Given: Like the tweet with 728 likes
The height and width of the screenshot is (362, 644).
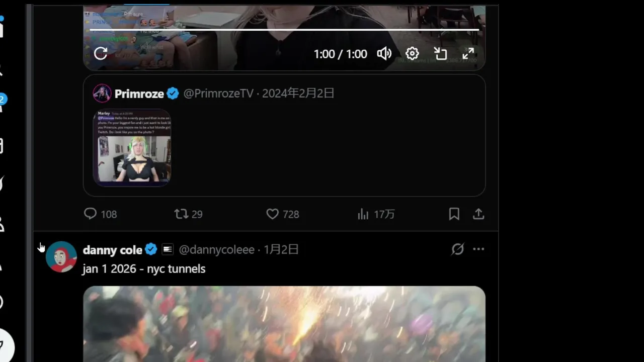Looking at the screenshot, I should pos(282,214).
